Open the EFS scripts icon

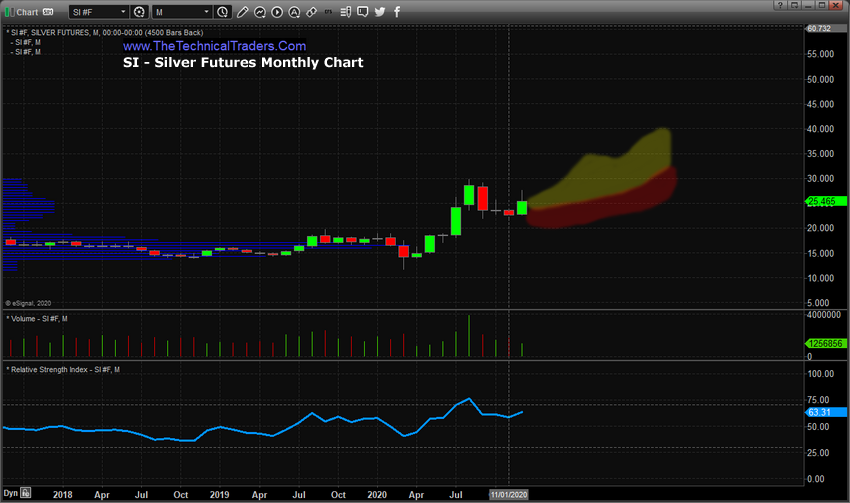click(x=330, y=12)
